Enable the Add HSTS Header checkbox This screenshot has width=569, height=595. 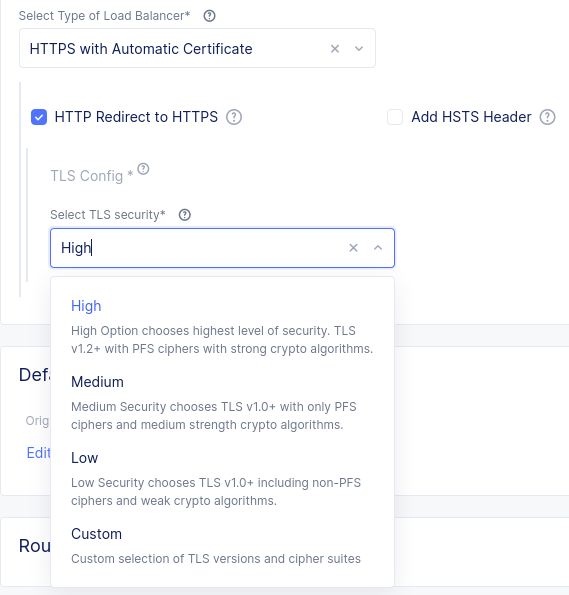[395, 117]
